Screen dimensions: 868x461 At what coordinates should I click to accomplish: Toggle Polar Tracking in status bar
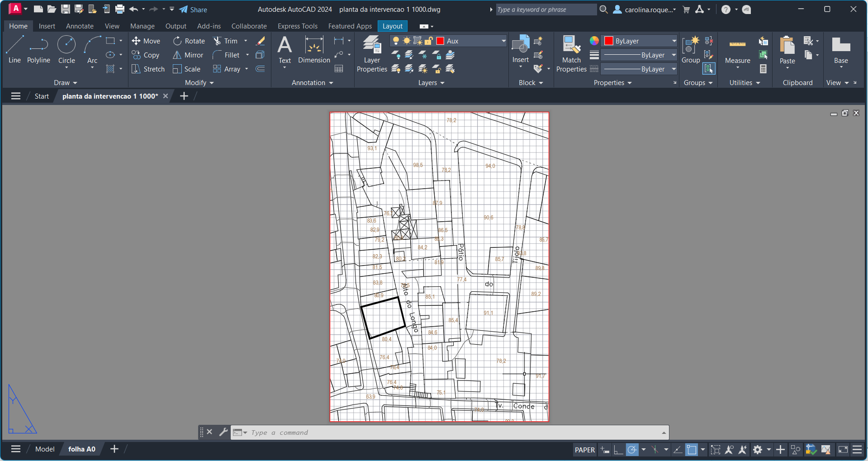pos(632,450)
